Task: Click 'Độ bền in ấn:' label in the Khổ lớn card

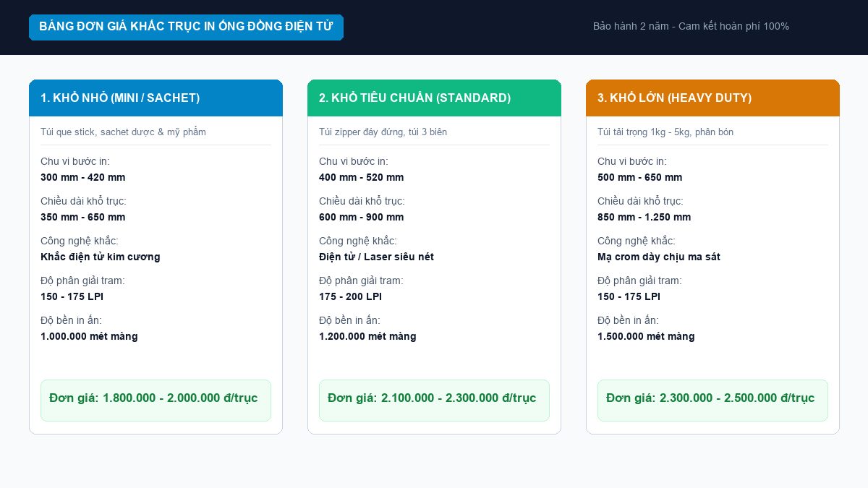Action: coord(628,320)
